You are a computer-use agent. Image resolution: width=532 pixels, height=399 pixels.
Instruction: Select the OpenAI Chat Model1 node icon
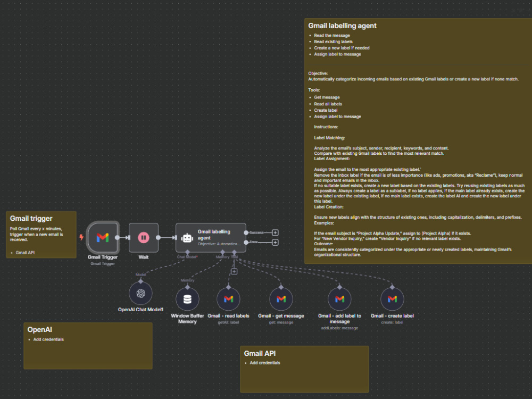tap(140, 294)
